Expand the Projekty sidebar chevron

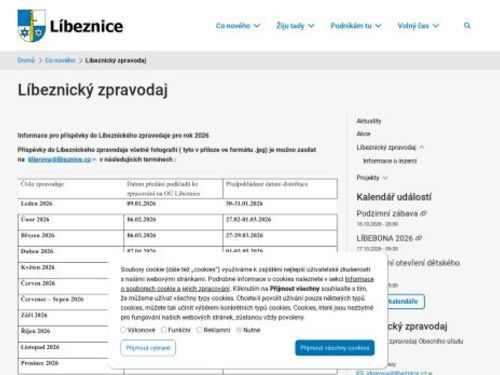385,178
